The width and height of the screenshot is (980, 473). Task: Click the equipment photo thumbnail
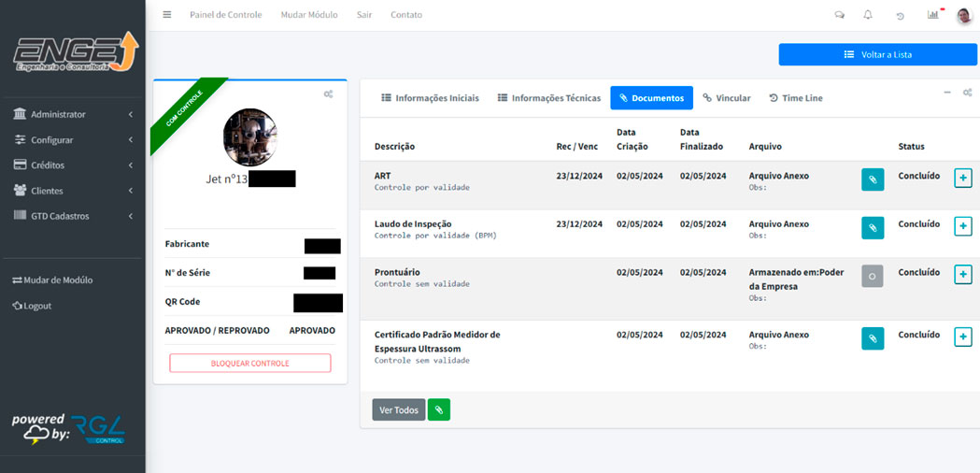pyautogui.click(x=249, y=137)
